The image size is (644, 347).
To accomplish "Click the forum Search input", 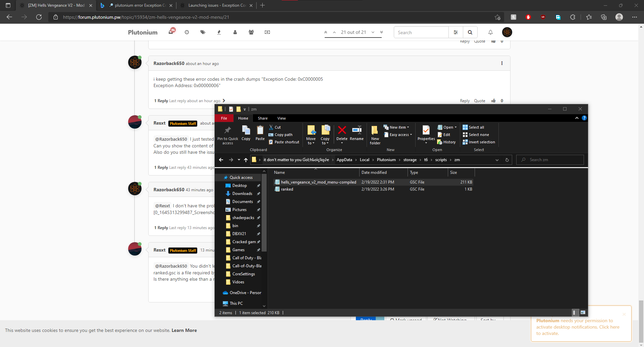I will click(421, 32).
